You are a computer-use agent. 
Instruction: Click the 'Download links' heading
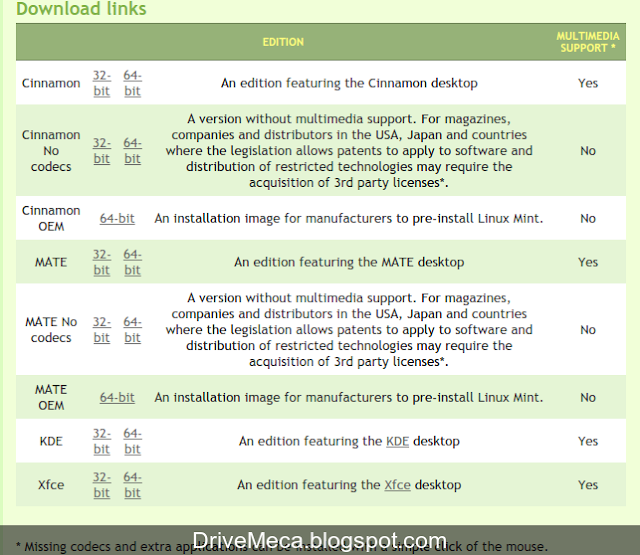pyautogui.click(x=81, y=9)
